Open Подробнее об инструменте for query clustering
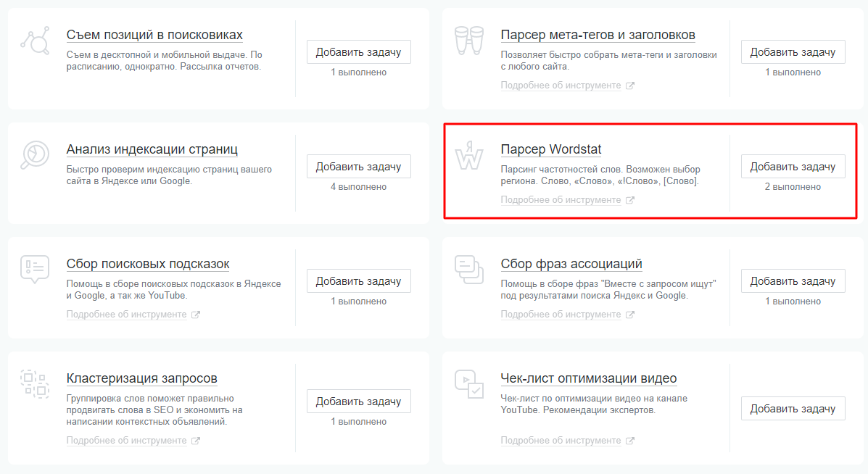 tap(126, 440)
